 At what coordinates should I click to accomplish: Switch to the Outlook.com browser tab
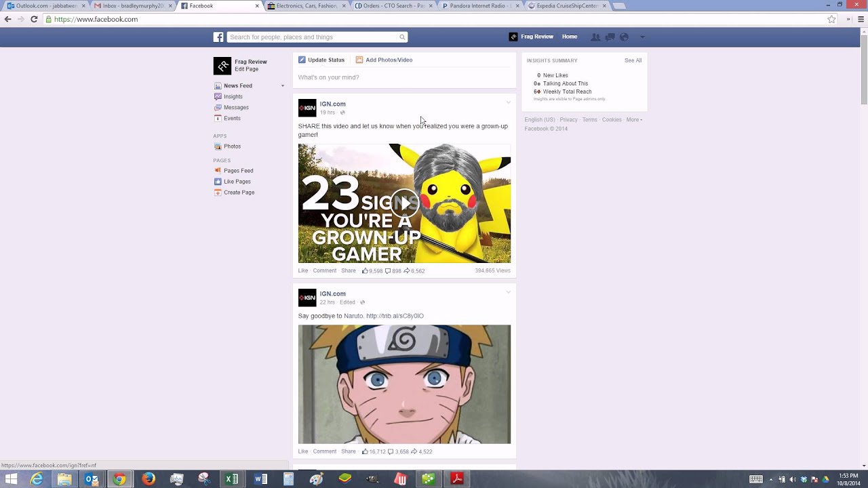[45, 5]
